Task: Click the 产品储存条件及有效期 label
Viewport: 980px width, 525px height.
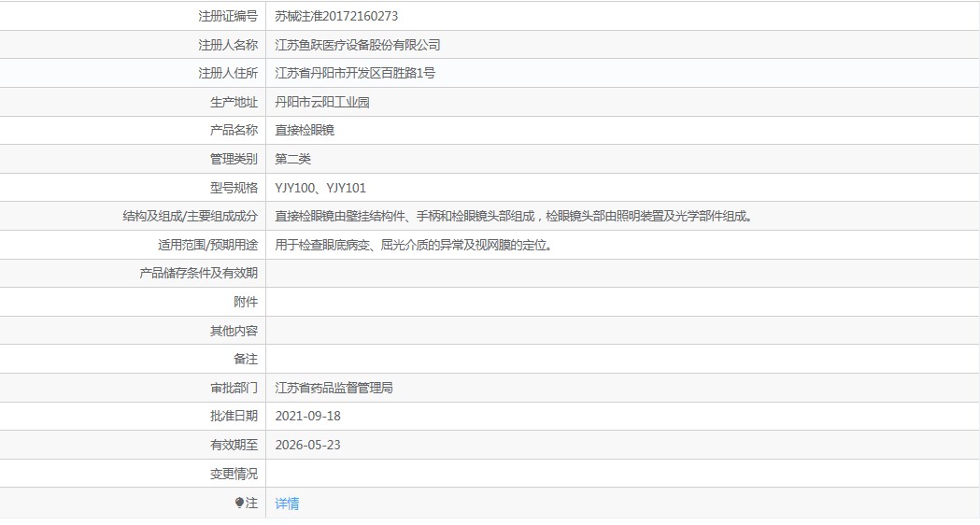Action: coord(198,273)
